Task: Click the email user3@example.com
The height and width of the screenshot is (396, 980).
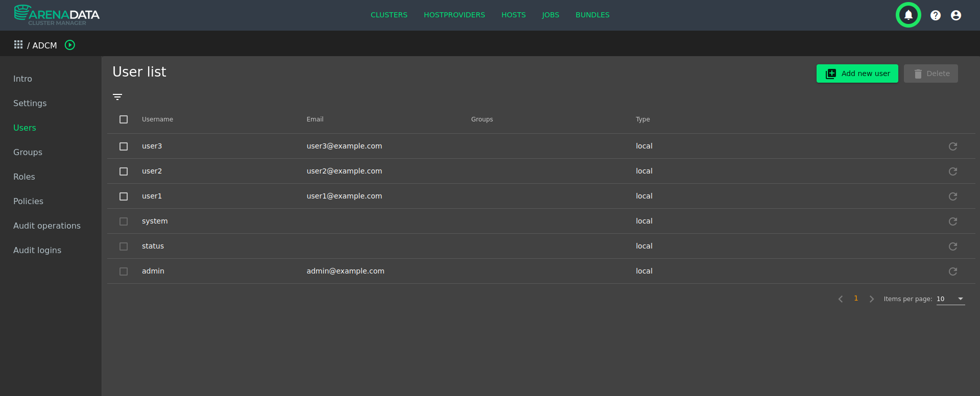Action: tap(344, 146)
